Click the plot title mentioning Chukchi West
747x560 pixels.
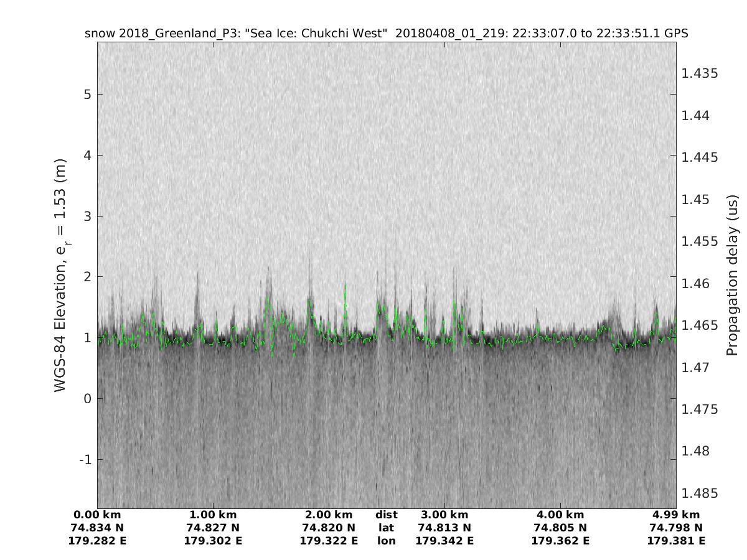point(386,33)
